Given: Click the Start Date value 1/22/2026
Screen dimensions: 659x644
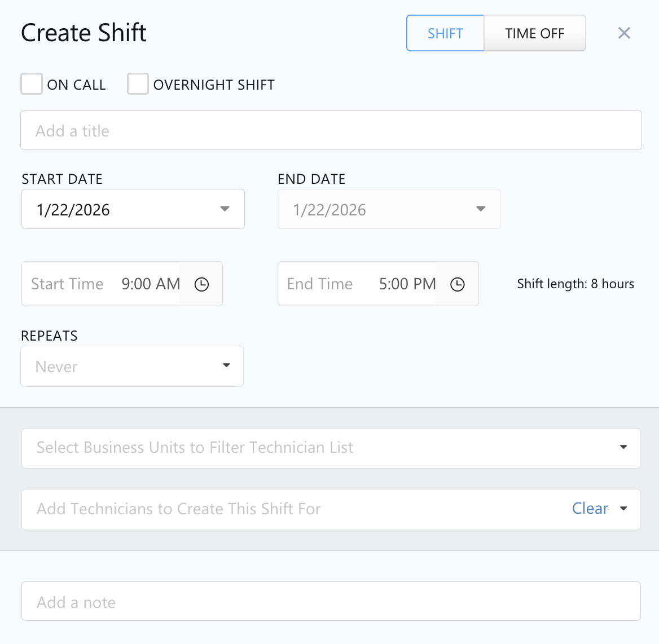Looking at the screenshot, I should (x=73, y=210).
